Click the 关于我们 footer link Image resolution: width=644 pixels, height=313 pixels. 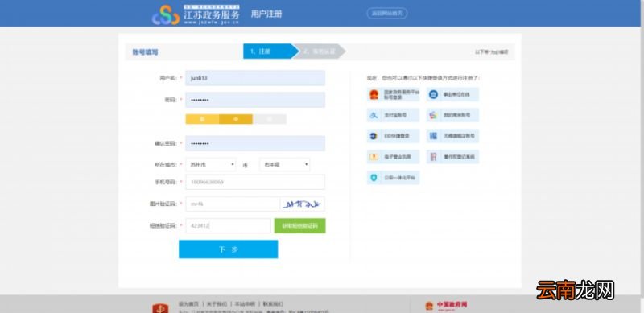(217, 304)
